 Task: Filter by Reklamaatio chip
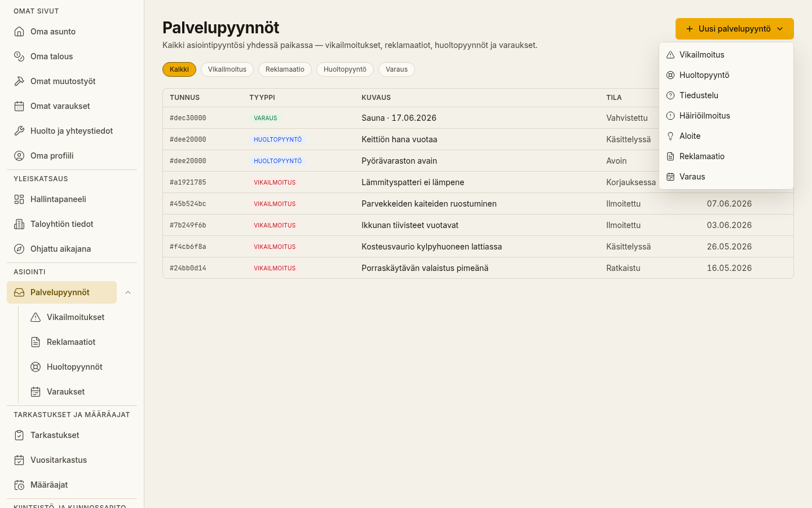pyautogui.click(x=285, y=69)
